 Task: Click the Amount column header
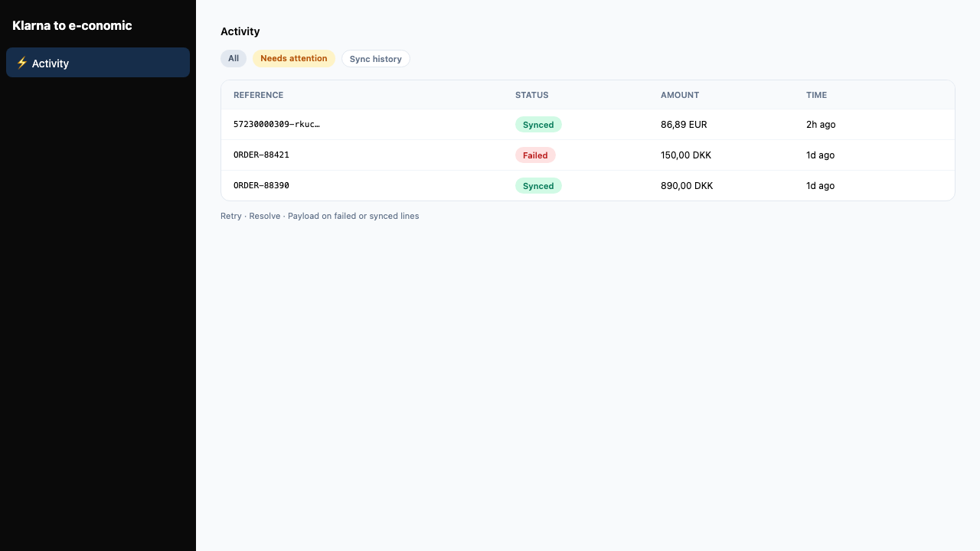(x=680, y=95)
